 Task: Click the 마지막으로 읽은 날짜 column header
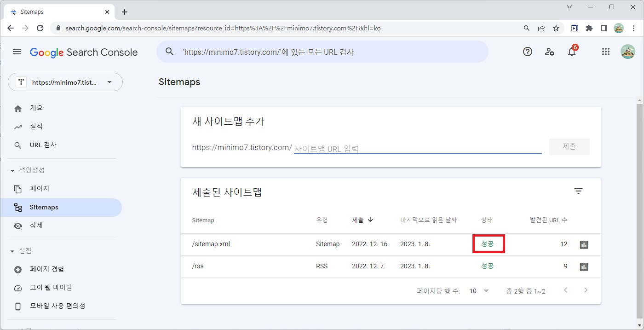tap(429, 220)
